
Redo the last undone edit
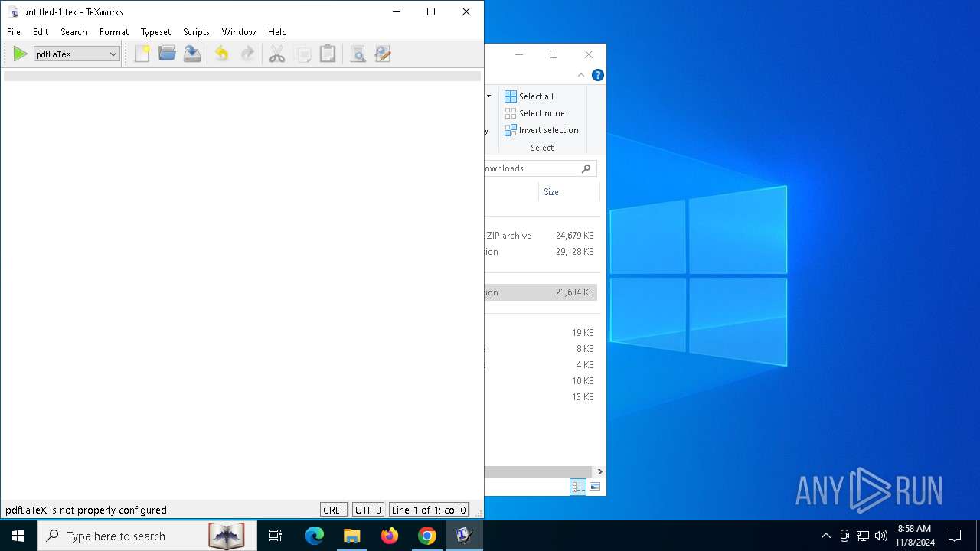tap(247, 54)
